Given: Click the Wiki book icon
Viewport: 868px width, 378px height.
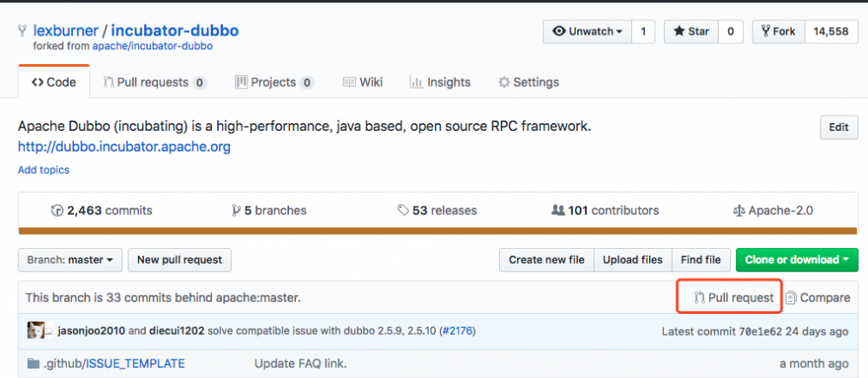Looking at the screenshot, I should 349,82.
